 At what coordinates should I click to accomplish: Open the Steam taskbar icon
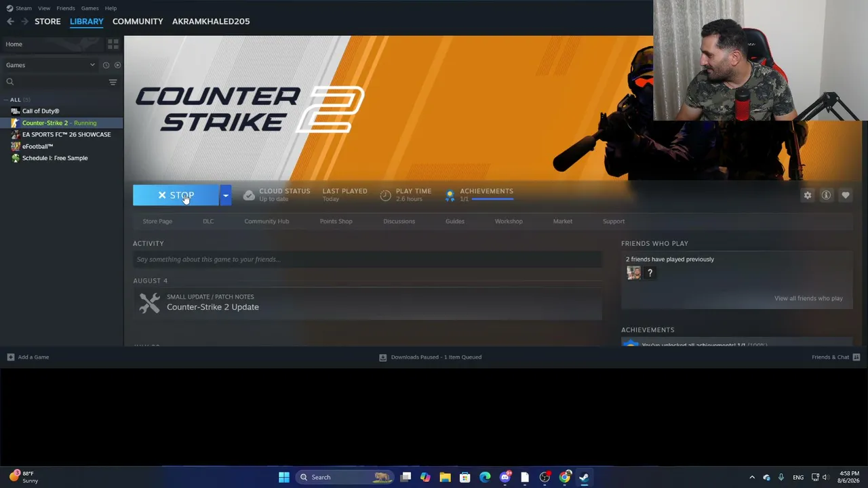tap(584, 477)
